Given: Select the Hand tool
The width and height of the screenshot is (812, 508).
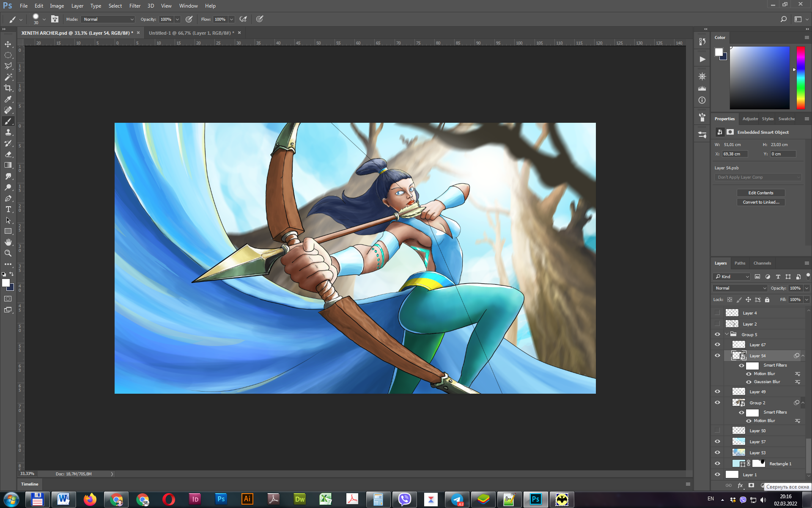Looking at the screenshot, I should pos(8,243).
